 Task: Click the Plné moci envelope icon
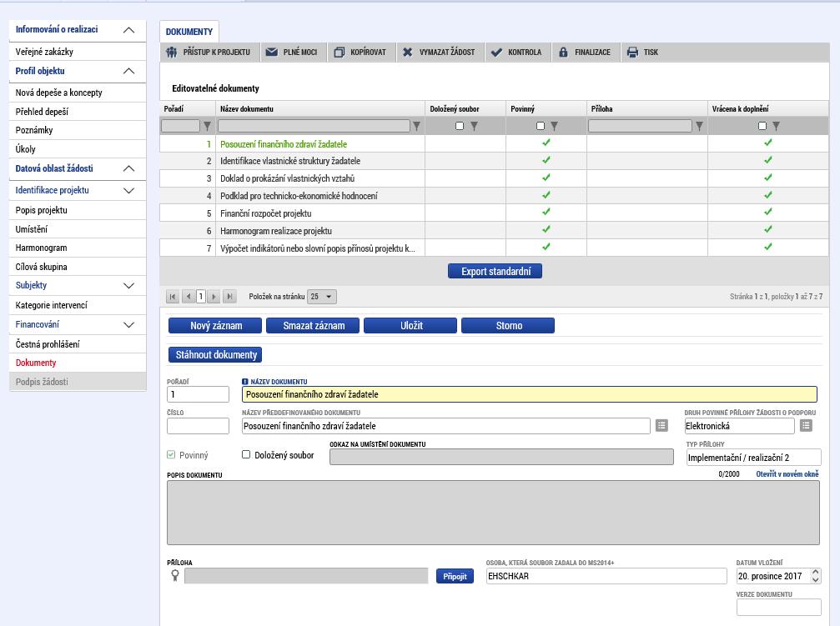(x=272, y=52)
